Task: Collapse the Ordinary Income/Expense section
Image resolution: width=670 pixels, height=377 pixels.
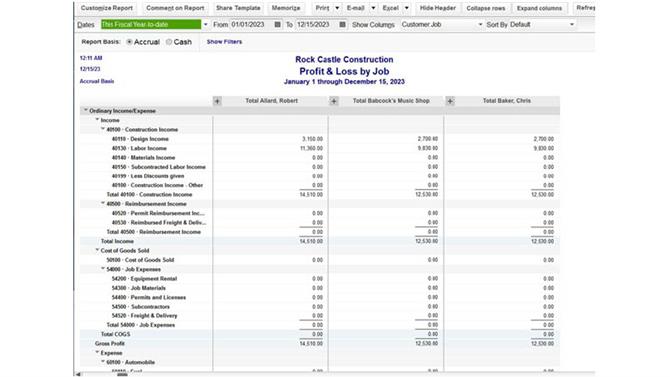Action: click(x=86, y=110)
